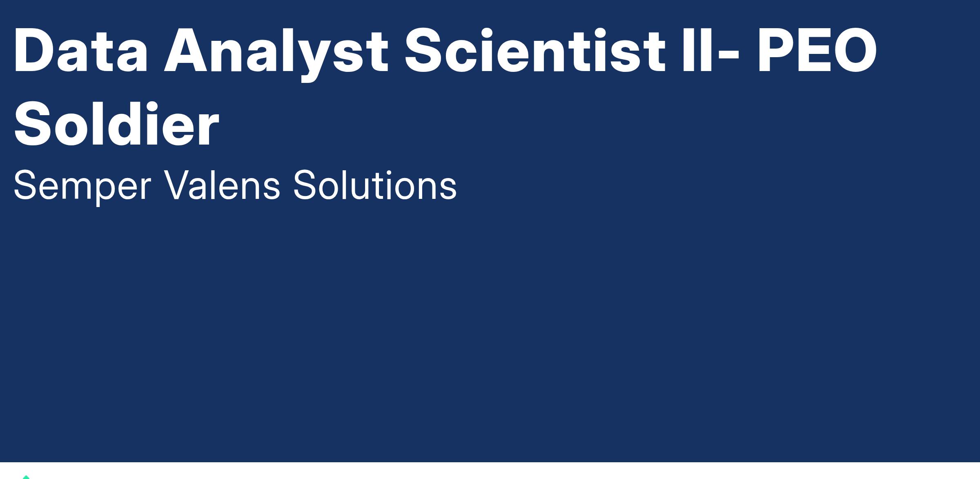Click the word "Data" in the title
Image resolution: width=980 pixels, height=479 pixels.
80,51
